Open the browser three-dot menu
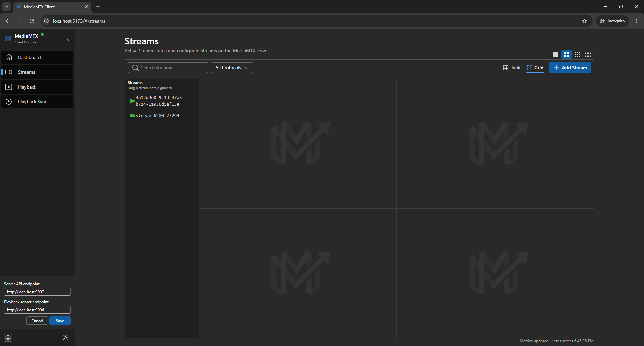This screenshot has height=346, width=644. click(x=636, y=21)
